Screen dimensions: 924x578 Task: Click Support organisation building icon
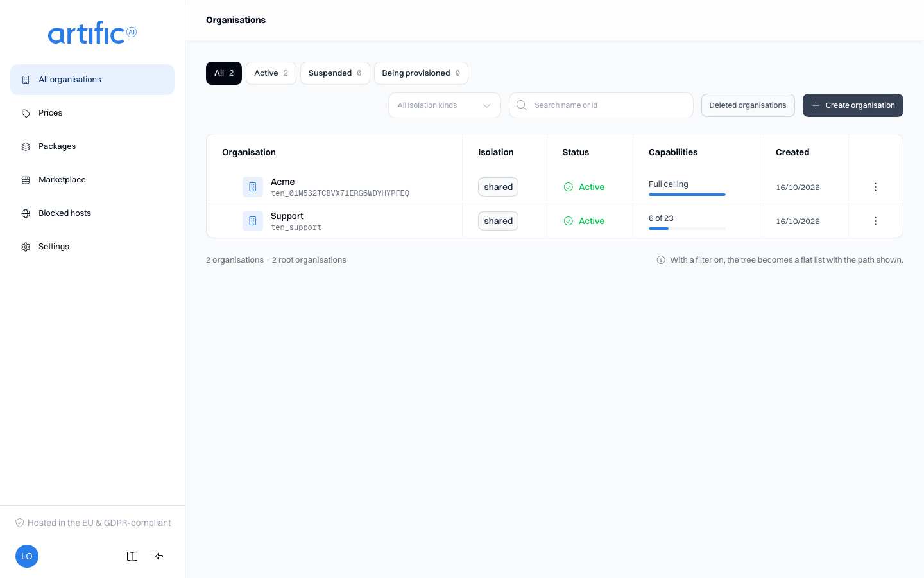[x=253, y=221]
